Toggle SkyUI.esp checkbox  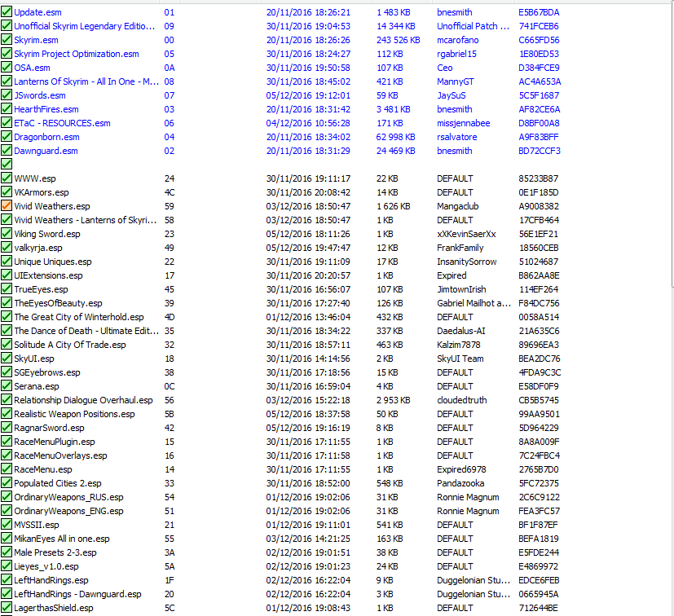pos(7,358)
